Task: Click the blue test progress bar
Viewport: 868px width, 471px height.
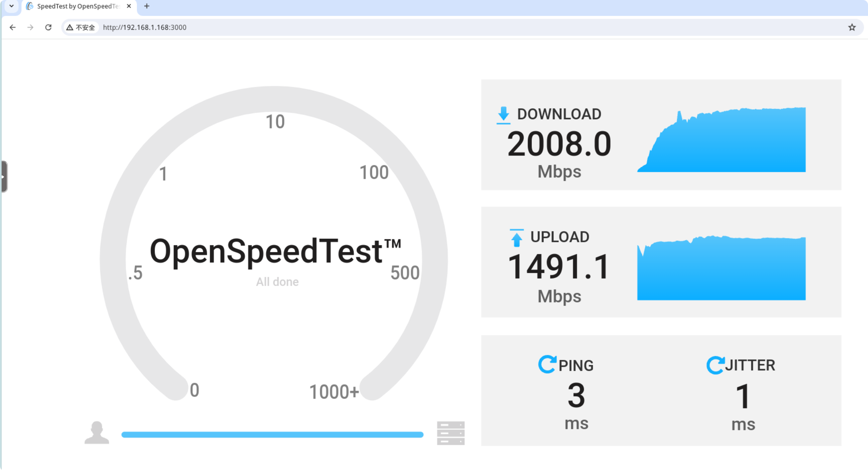Action: pyautogui.click(x=272, y=434)
